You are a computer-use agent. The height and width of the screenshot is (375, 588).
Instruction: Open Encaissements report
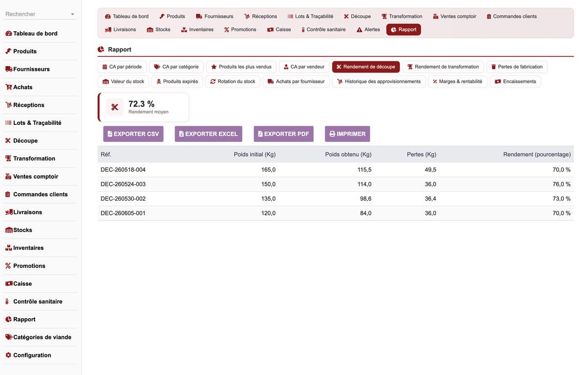(515, 81)
